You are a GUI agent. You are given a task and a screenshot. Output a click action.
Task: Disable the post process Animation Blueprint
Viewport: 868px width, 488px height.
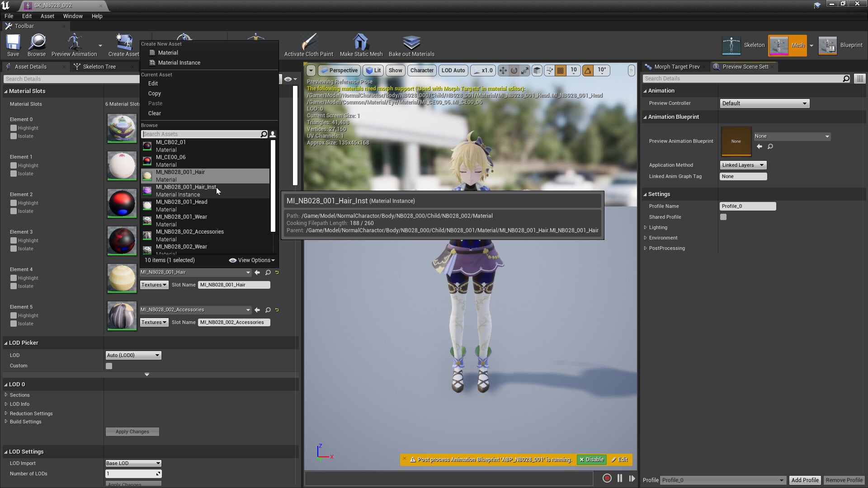(x=591, y=460)
